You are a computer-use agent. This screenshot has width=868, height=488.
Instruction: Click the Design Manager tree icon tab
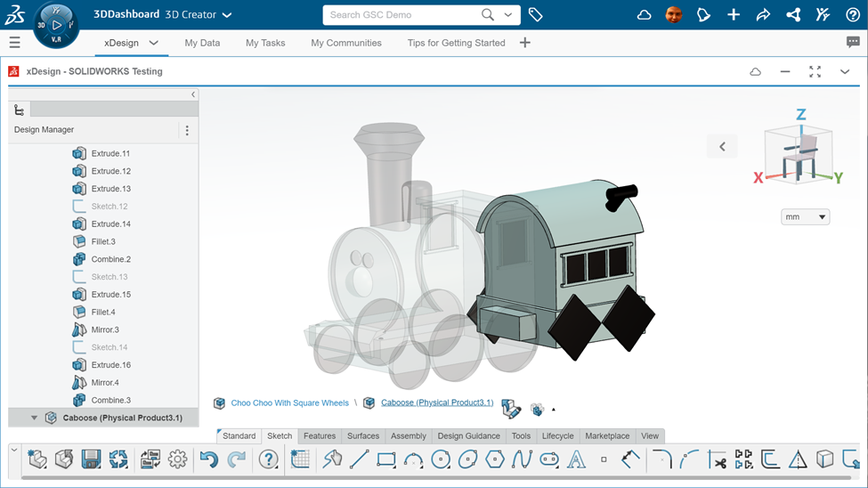point(19,110)
